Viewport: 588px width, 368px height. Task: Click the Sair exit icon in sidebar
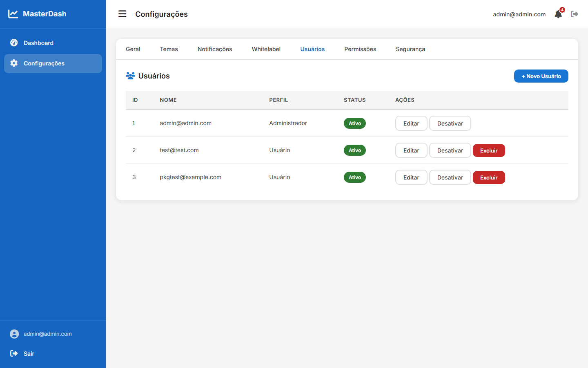[14, 353]
